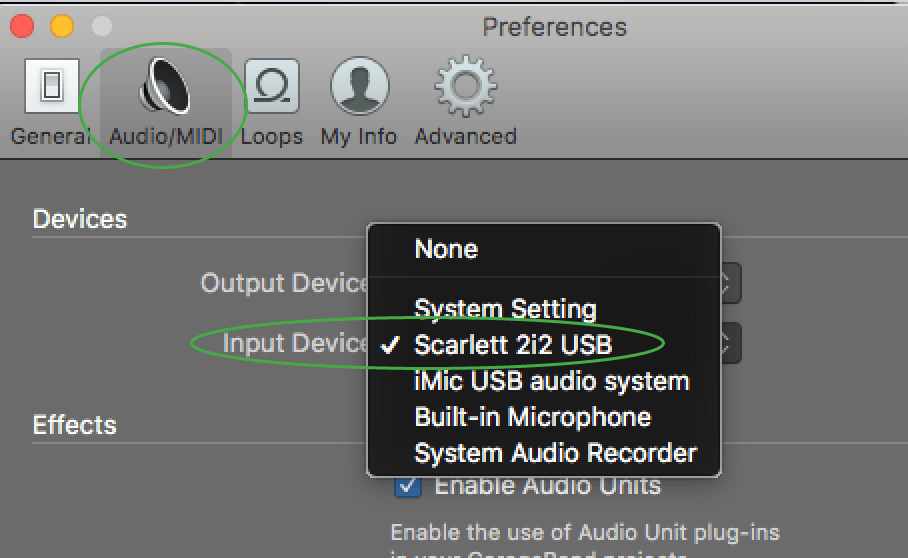
Task: Choose System Audio Recorder option
Action: 555,453
